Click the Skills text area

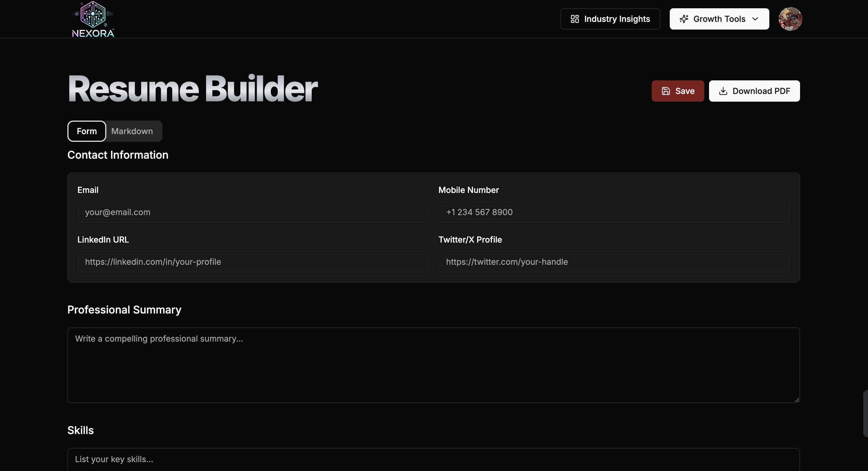pos(433,459)
